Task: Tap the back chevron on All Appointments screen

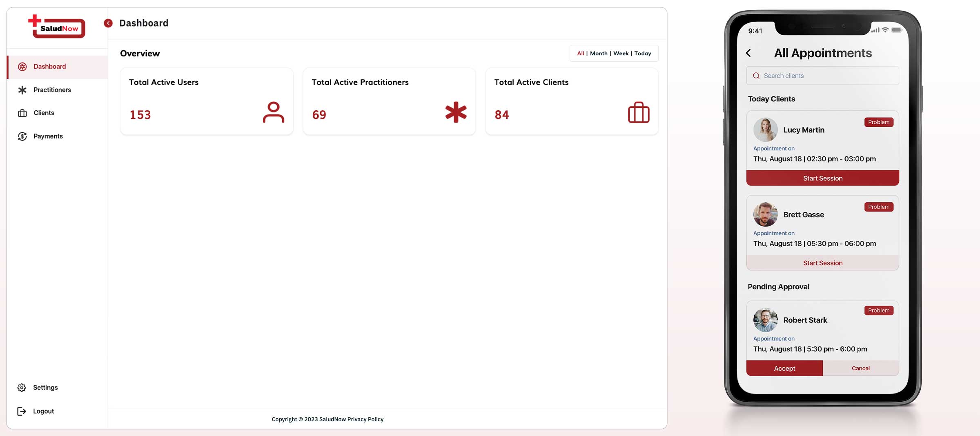Action: point(749,53)
